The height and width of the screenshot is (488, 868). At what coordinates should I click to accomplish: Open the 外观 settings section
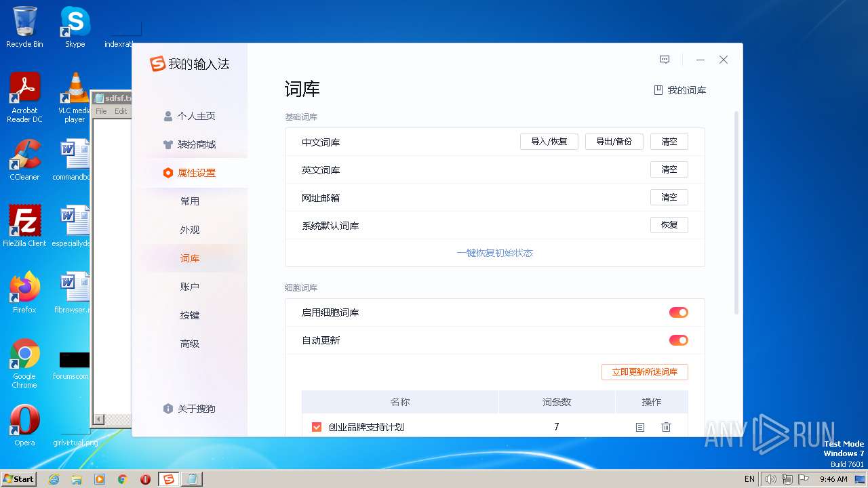190,230
